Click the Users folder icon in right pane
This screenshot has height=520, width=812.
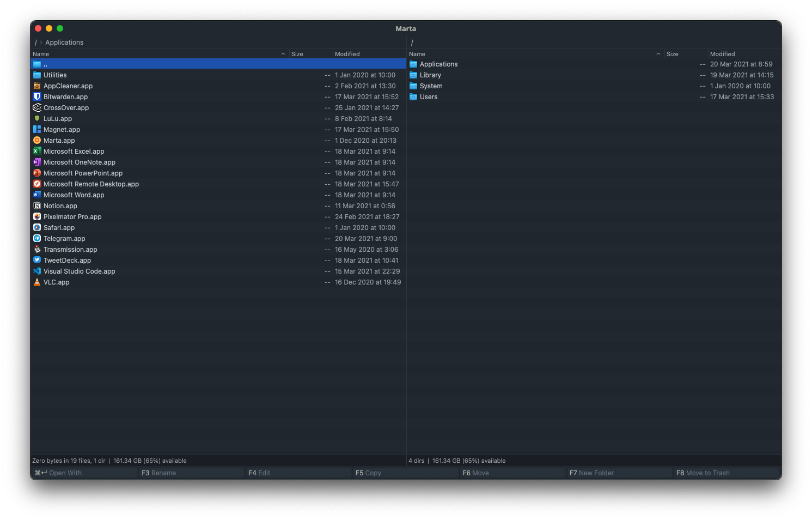(413, 97)
